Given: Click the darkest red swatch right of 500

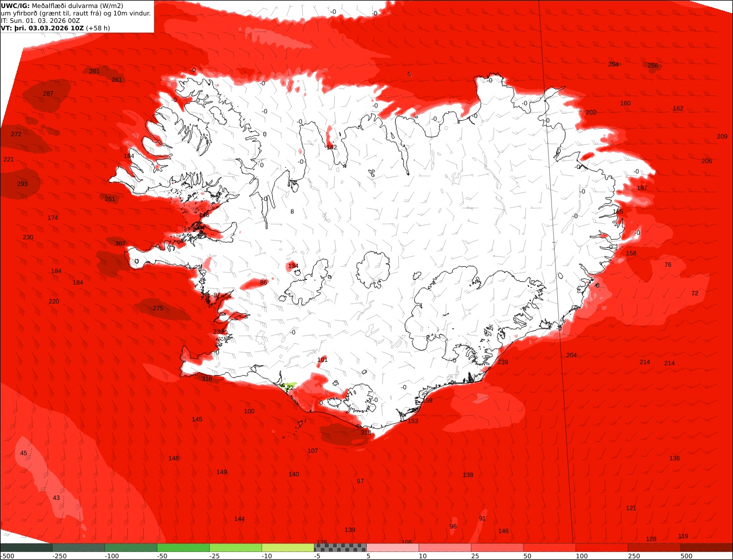Looking at the screenshot, I should [x=707, y=547].
